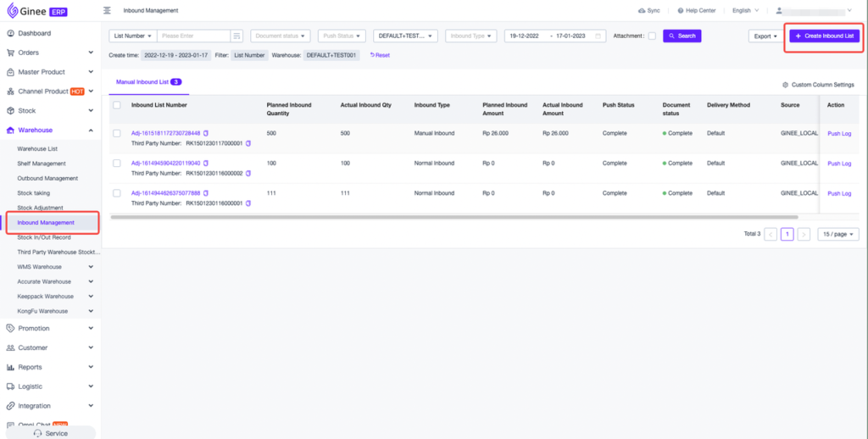Image resolution: width=868 pixels, height=439 pixels.
Task: Collapse sidebar using the hamburger menu icon
Action: 107,10
